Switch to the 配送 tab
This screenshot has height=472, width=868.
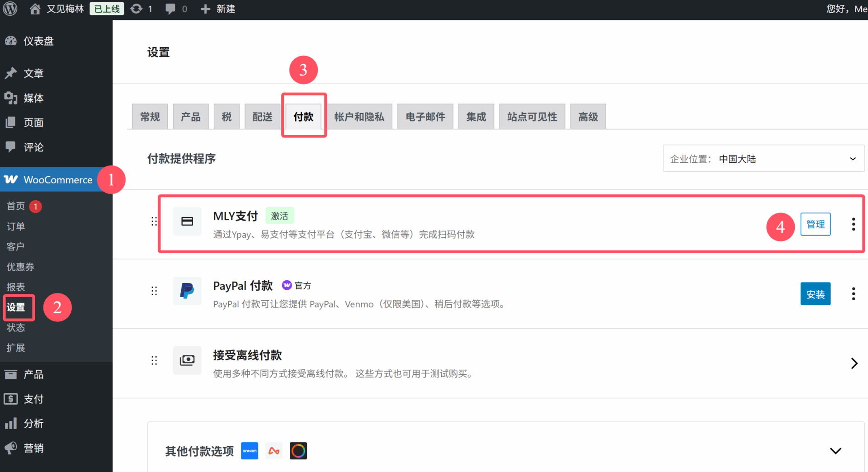[x=263, y=117]
